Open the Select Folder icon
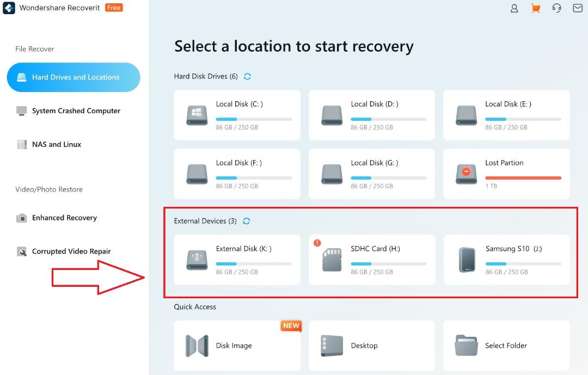The image size is (588, 375). (x=466, y=346)
